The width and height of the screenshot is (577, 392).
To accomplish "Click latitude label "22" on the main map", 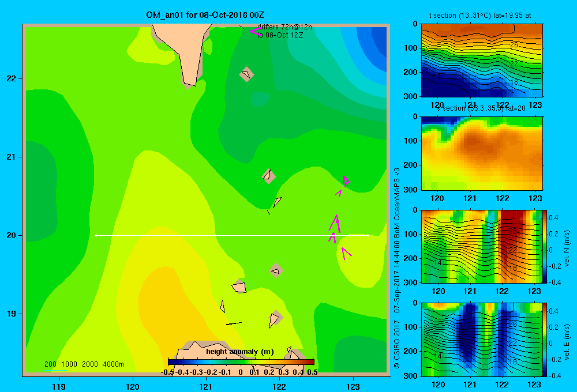I will [12, 78].
